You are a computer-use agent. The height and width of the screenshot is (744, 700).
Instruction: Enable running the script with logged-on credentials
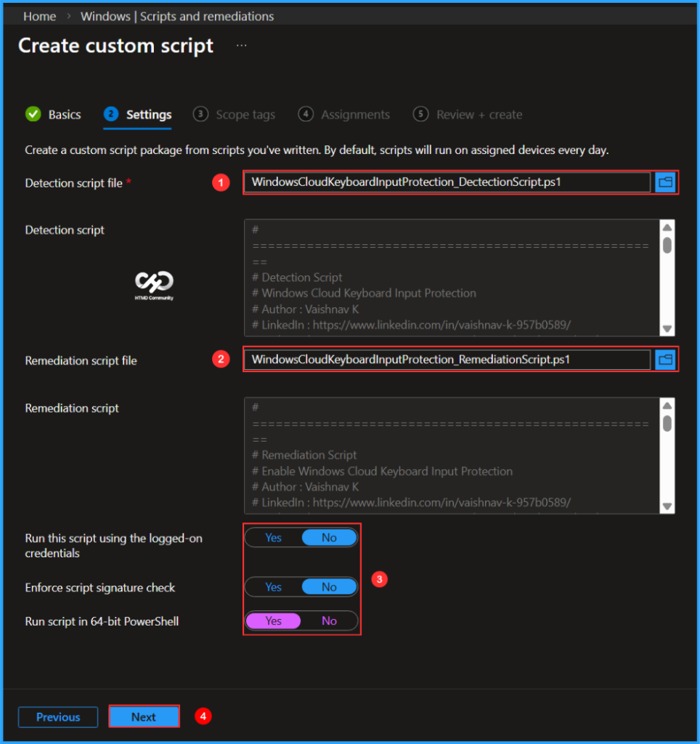click(x=273, y=538)
